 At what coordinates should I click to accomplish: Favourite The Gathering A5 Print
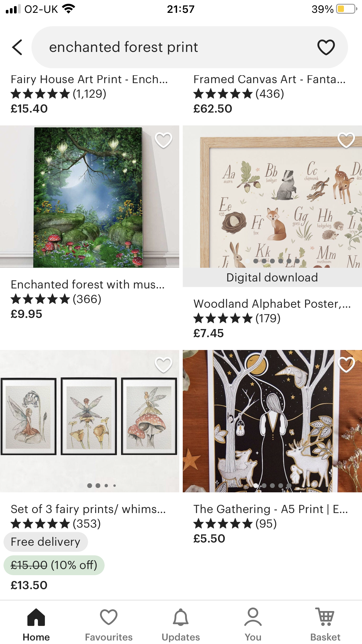coord(346,365)
